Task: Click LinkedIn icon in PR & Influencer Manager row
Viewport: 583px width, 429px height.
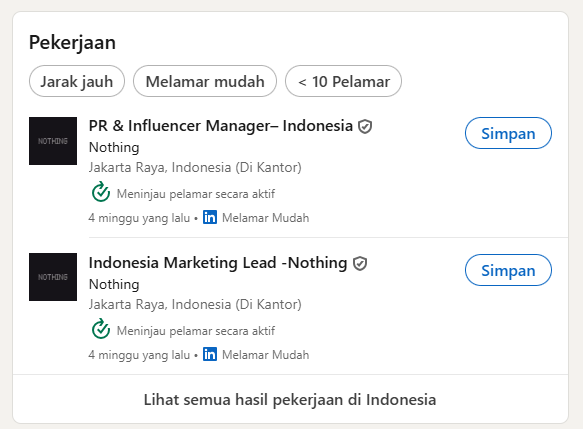Action: pyautogui.click(x=210, y=217)
